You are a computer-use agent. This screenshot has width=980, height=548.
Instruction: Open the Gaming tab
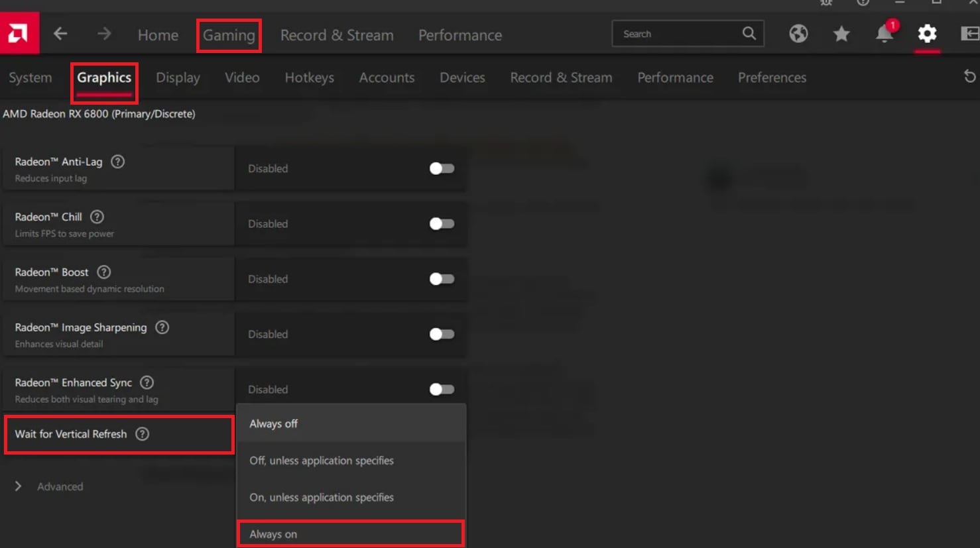pyautogui.click(x=229, y=35)
